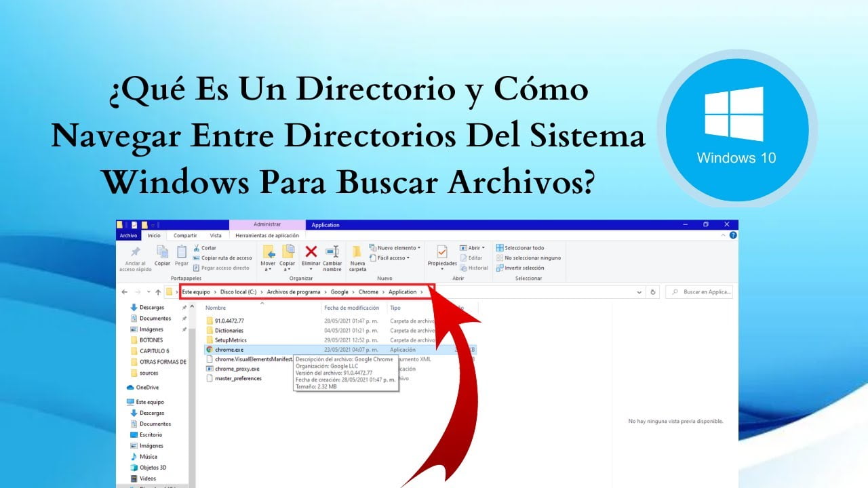This screenshot has height=488, width=868.
Task: Sort by the Nombre column header
Action: click(x=216, y=308)
